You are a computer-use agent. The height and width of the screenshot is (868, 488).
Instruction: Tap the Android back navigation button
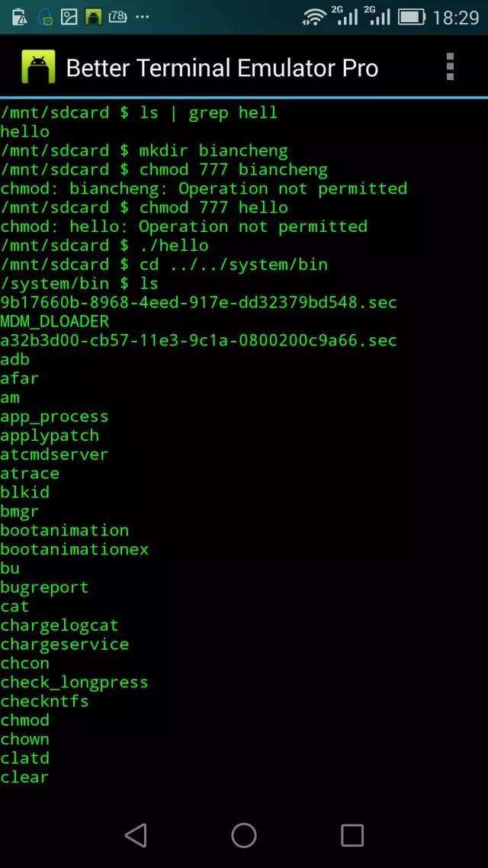(x=136, y=835)
